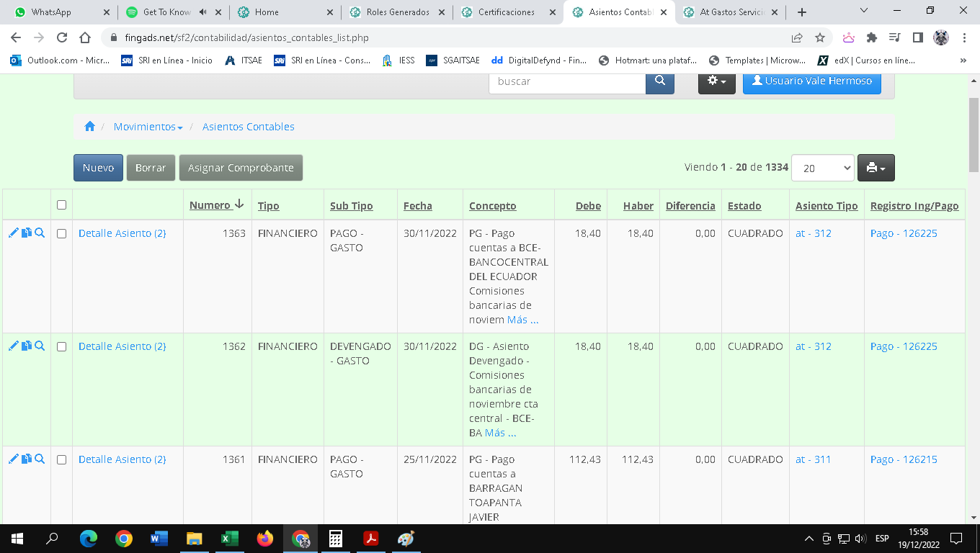Click the magnifier view icon for asiento 1361
Viewport: 980px width, 553px height.
40,459
